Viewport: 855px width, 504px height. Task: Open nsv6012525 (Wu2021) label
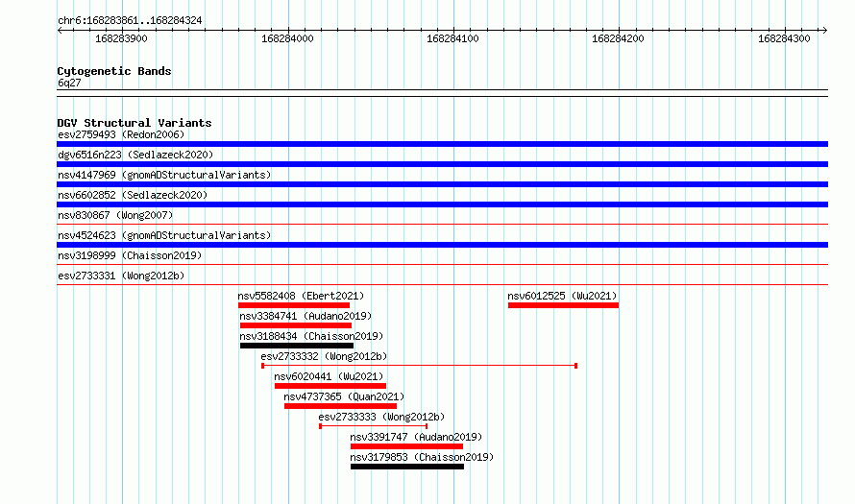point(562,296)
